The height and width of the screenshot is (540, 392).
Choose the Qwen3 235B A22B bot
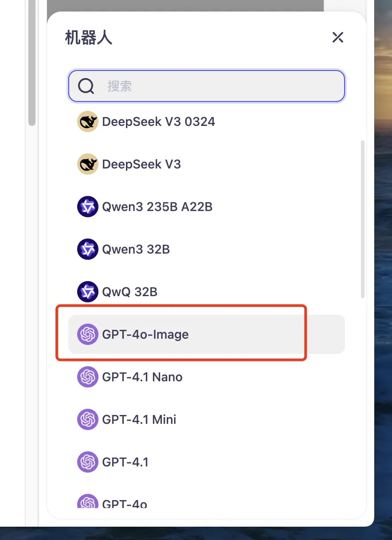(207, 207)
